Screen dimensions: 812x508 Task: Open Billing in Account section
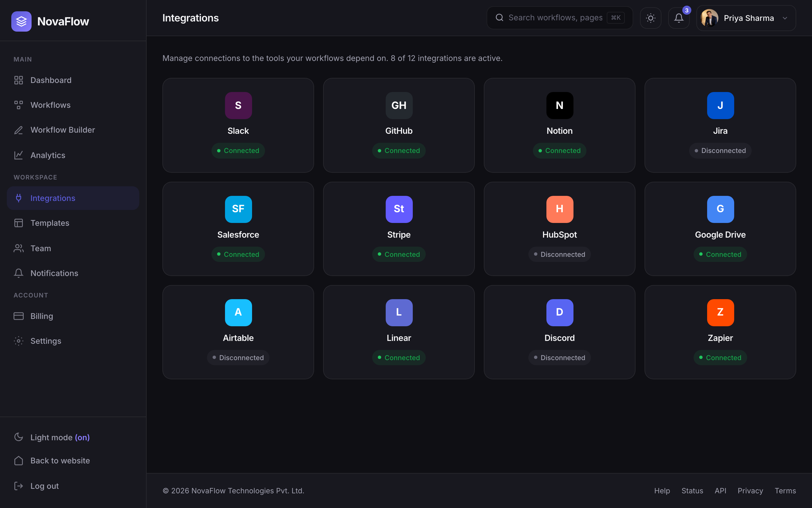[73, 316]
